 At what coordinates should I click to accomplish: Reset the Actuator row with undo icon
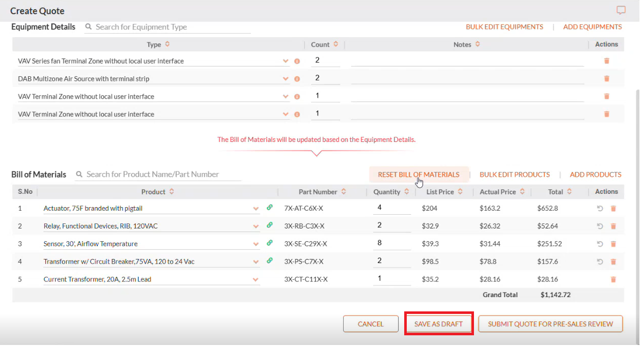click(x=600, y=208)
